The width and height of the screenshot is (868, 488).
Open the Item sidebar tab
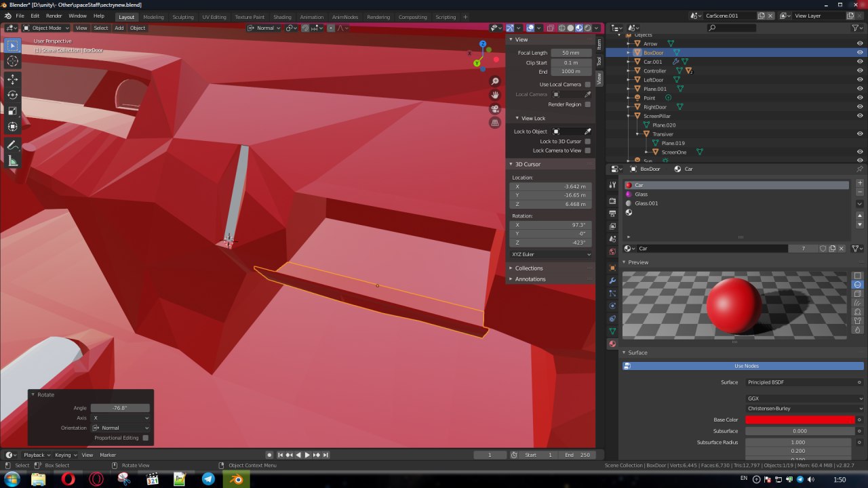coord(599,44)
